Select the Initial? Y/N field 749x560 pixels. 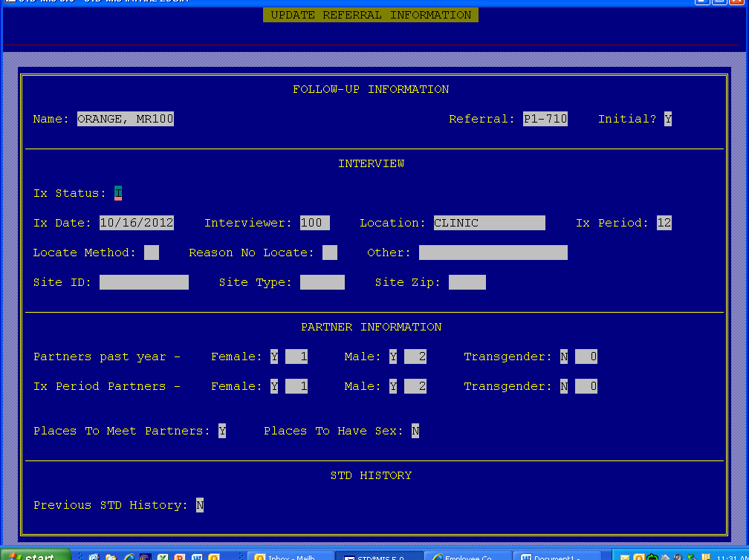[x=668, y=119]
